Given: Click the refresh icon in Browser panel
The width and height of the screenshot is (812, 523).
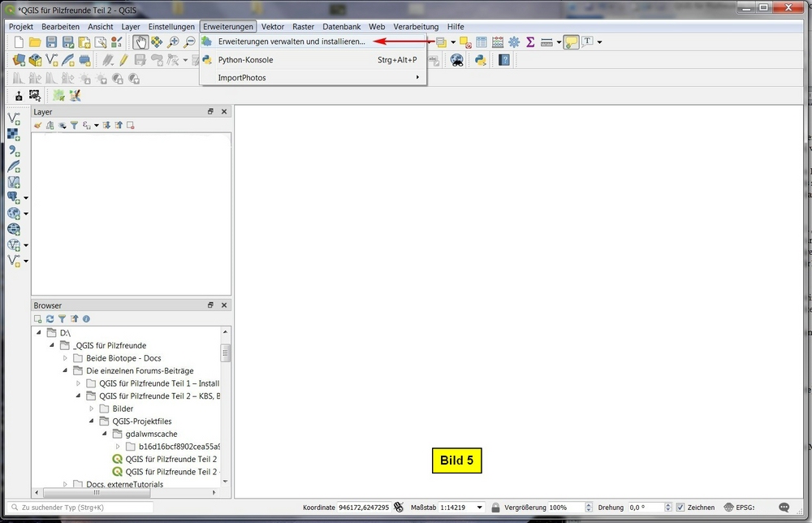Looking at the screenshot, I should [50, 319].
